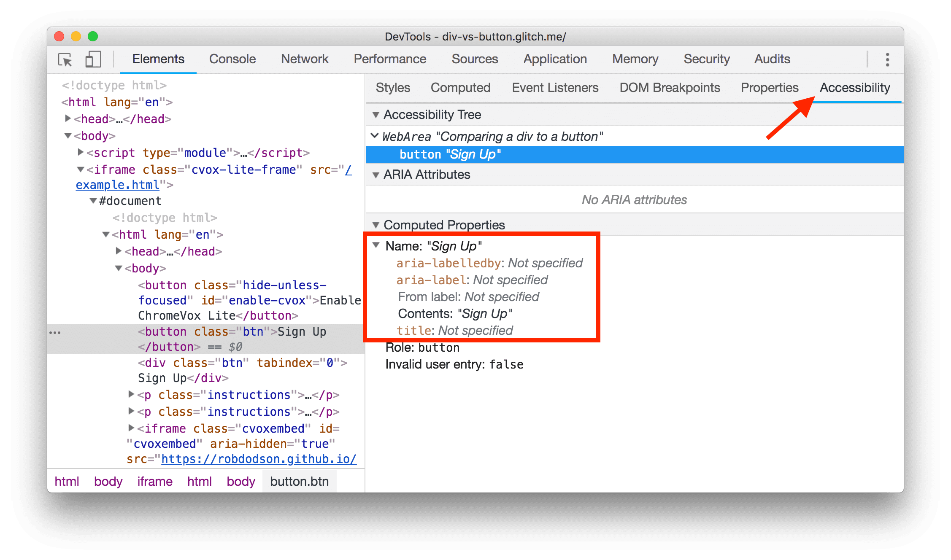951x560 pixels.
Task: Open the DevTools three-dot customize menu
Action: [887, 60]
